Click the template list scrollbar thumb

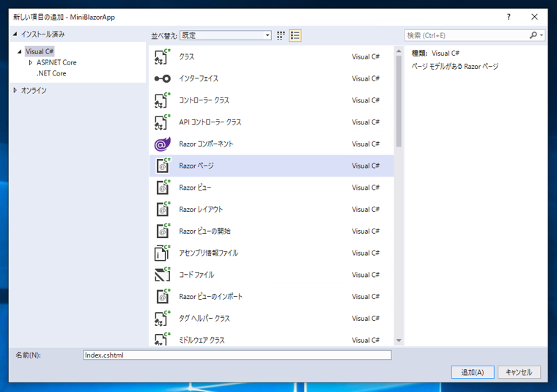(399, 101)
